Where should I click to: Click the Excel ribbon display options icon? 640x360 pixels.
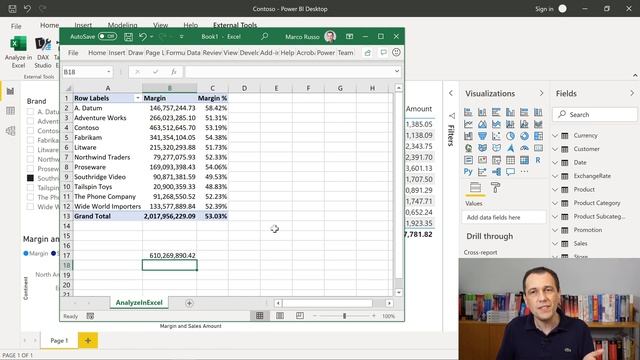click(349, 37)
